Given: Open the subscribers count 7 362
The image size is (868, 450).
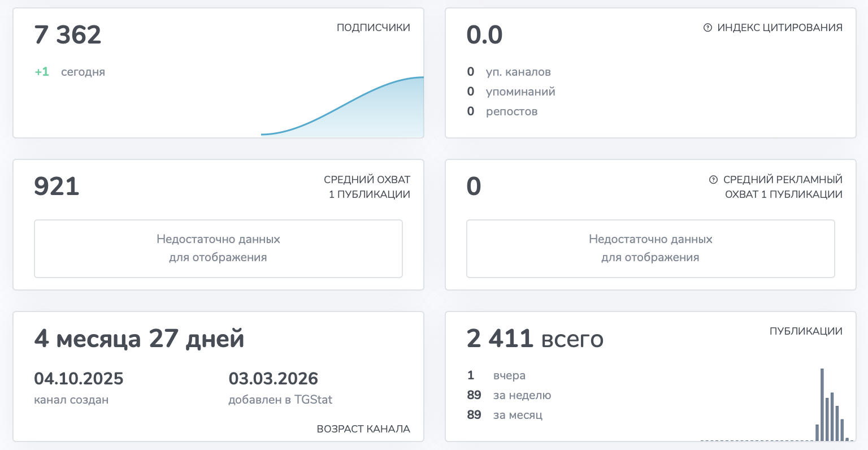Looking at the screenshot, I should (68, 35).
